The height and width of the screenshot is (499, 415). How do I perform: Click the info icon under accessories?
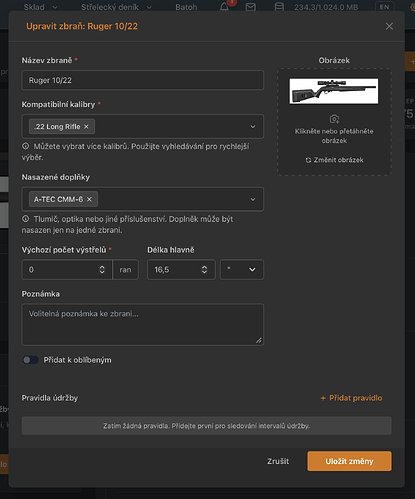click(25, 219)
